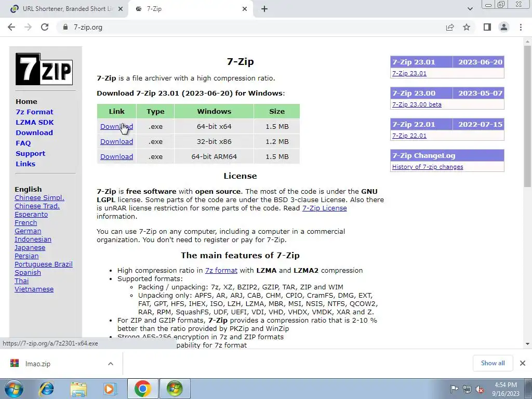
Task: Switch to the URL Shortener tab
Action: [64, 9]
